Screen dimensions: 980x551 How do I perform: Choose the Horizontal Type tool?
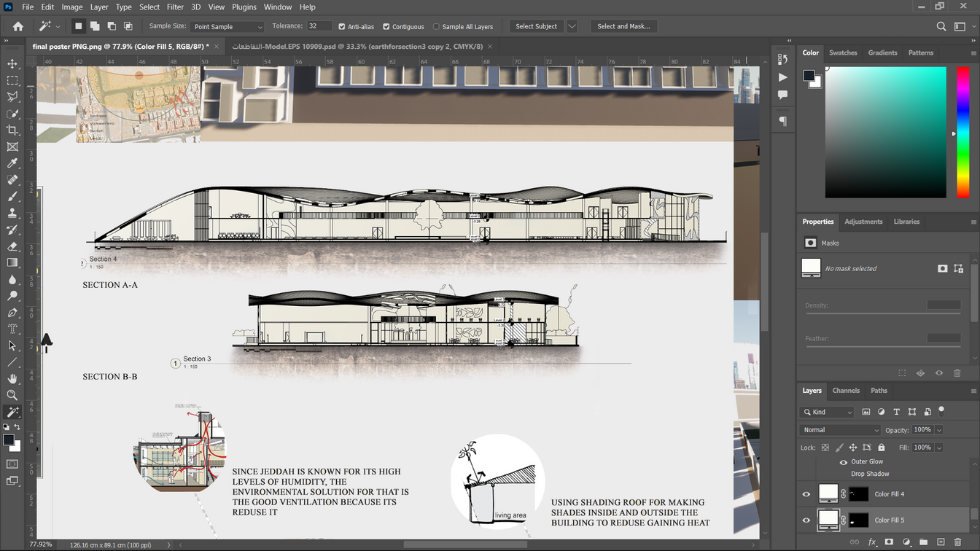click(12, 329)
